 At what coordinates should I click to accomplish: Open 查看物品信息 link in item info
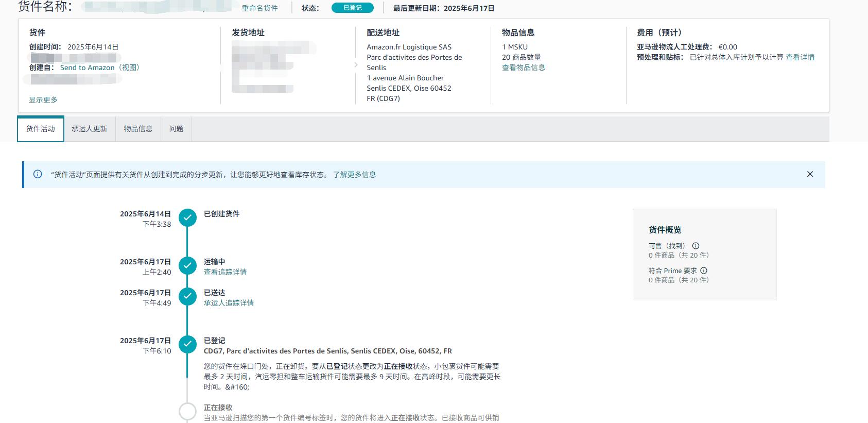pos(524,67)
